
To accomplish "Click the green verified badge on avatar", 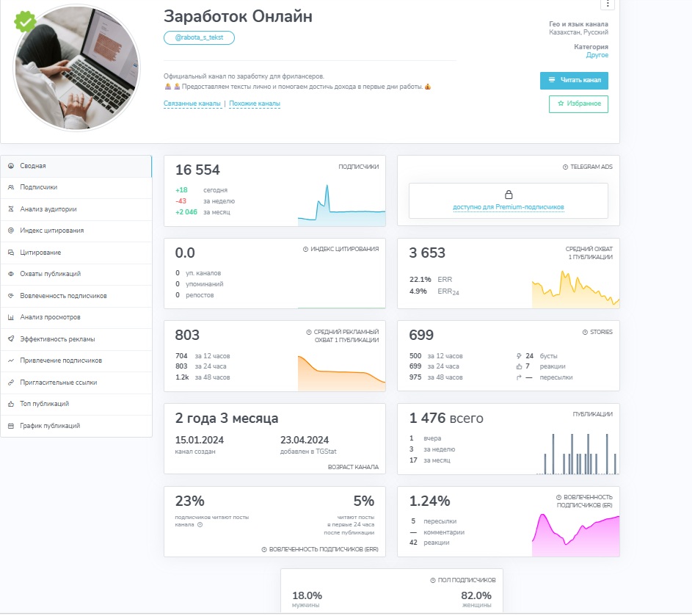I will pyautogui.click(x=25, y=21).
